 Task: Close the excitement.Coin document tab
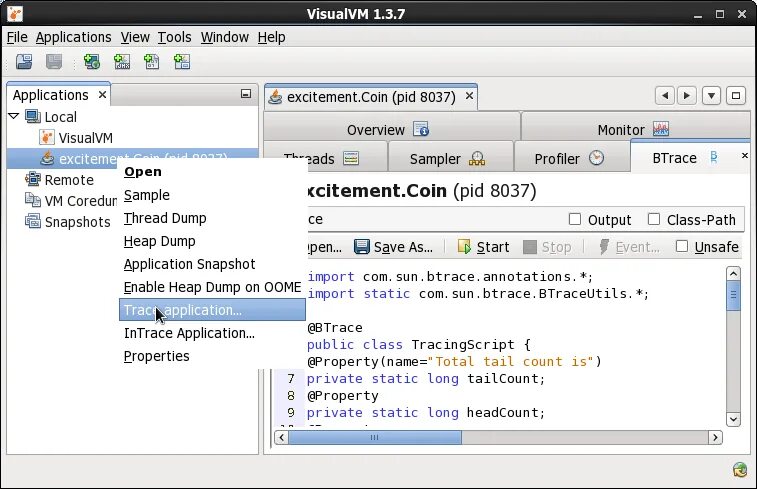click(469, 96)
